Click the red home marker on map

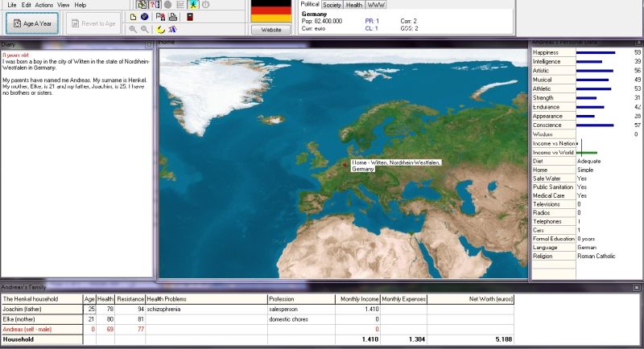click(x=345, y=165)
